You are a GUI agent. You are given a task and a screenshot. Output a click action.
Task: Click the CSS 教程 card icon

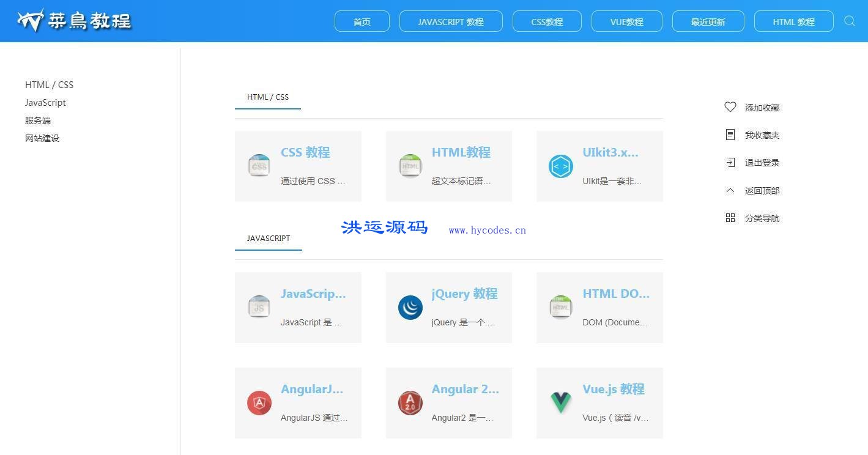pos(259,166)
